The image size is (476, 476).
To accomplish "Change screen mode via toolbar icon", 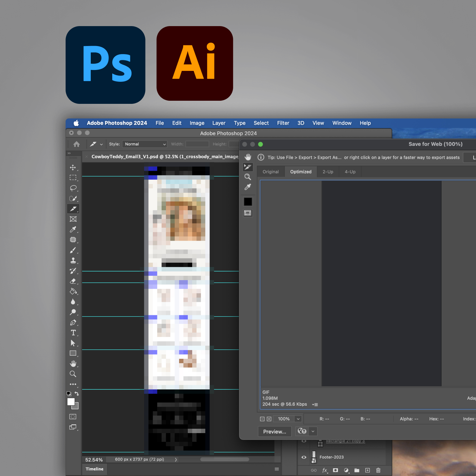I will [73, 427].
